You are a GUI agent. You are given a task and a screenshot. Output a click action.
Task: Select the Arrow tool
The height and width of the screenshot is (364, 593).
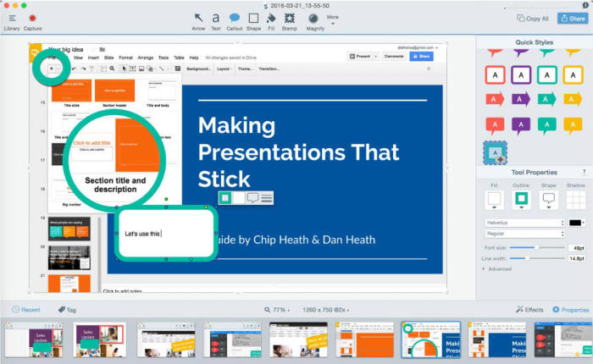198,22
